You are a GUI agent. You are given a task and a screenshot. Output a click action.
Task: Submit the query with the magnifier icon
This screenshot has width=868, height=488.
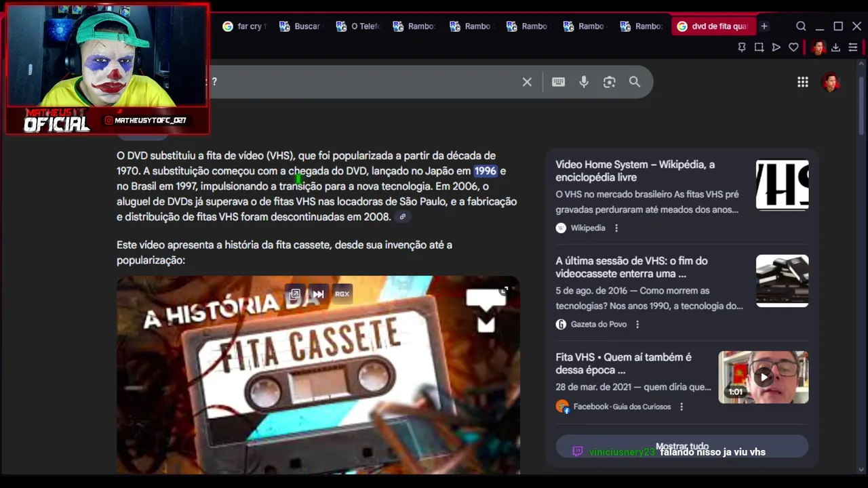coord(635,82)
